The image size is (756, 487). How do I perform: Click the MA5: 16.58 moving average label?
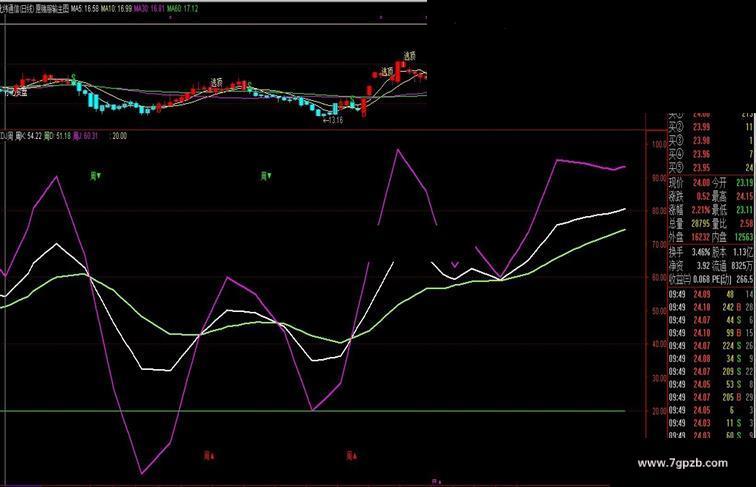[86, 8]
